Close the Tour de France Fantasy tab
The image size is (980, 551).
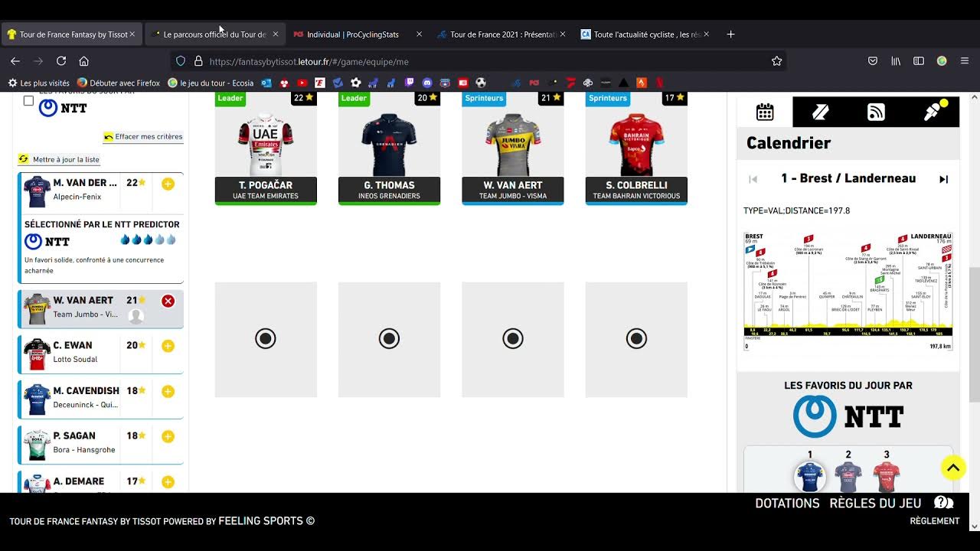click(x=132, y=34)
